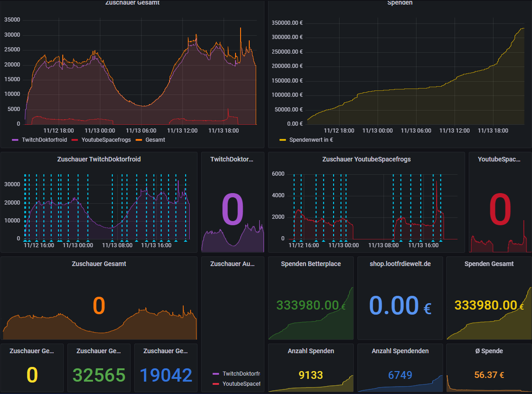Open the 'Anzahl Spenden' panel title menu
Image resolution: width=532 pixels, height=394 pixels.
(x=311, y=351)
